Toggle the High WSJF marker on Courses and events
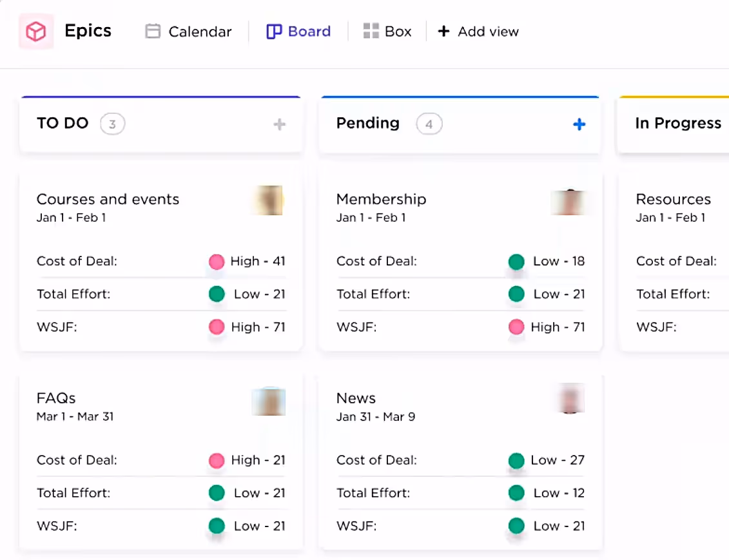 [x=217, y=327]
